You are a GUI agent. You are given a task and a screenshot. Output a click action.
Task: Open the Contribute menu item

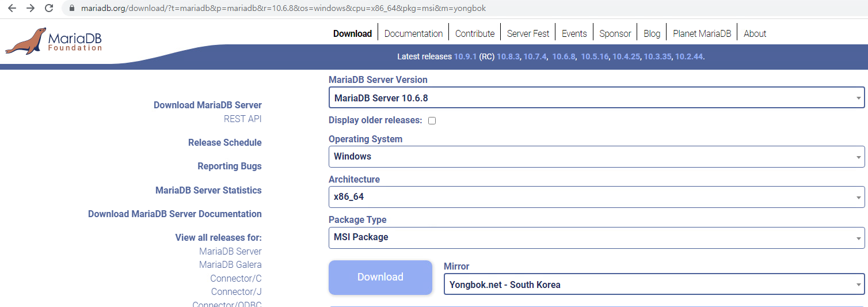[x=475, y=33]
